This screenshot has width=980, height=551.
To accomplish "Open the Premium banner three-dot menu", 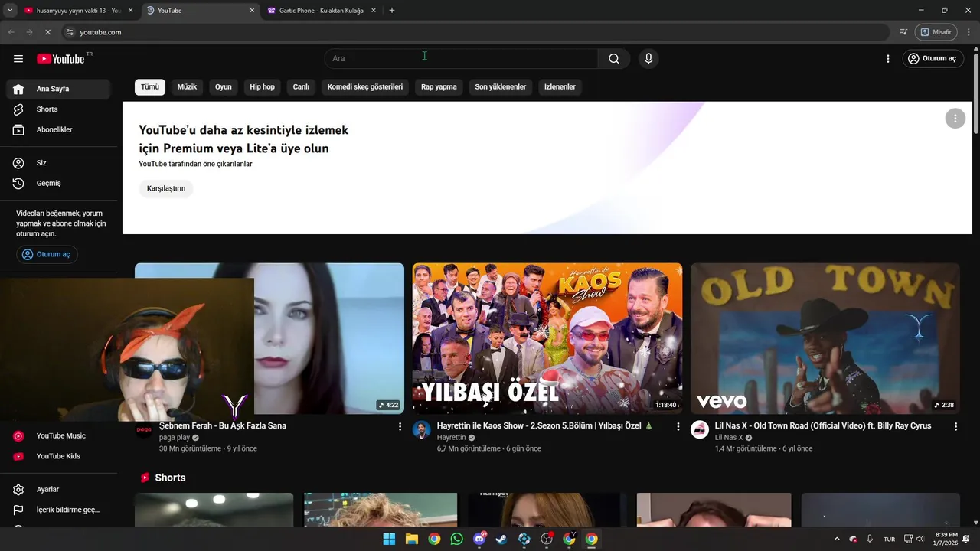I will tap(955, 119).
